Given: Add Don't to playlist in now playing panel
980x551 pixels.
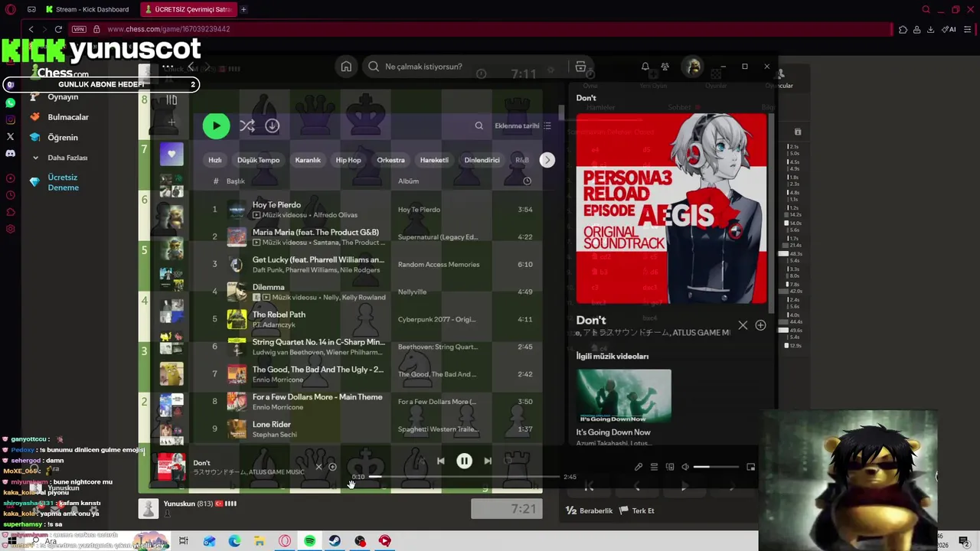Looking at the screenshot, I should coord(760,325).
